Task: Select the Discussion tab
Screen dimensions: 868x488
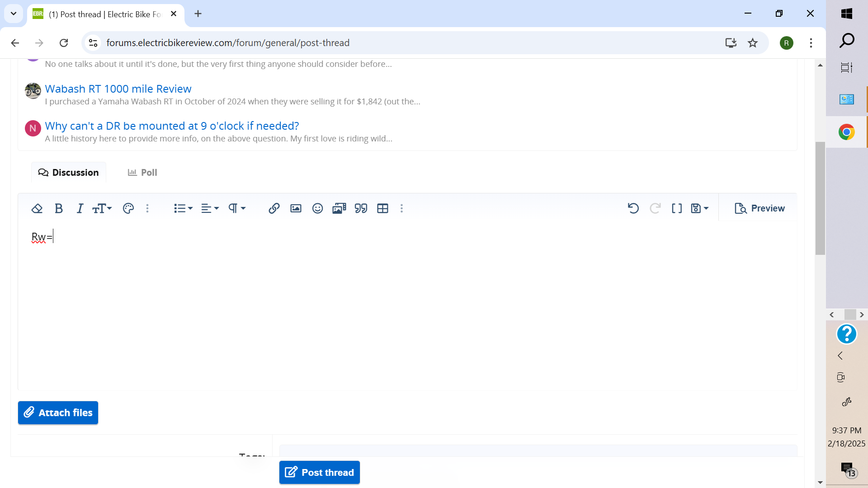Action: (69, 173)
